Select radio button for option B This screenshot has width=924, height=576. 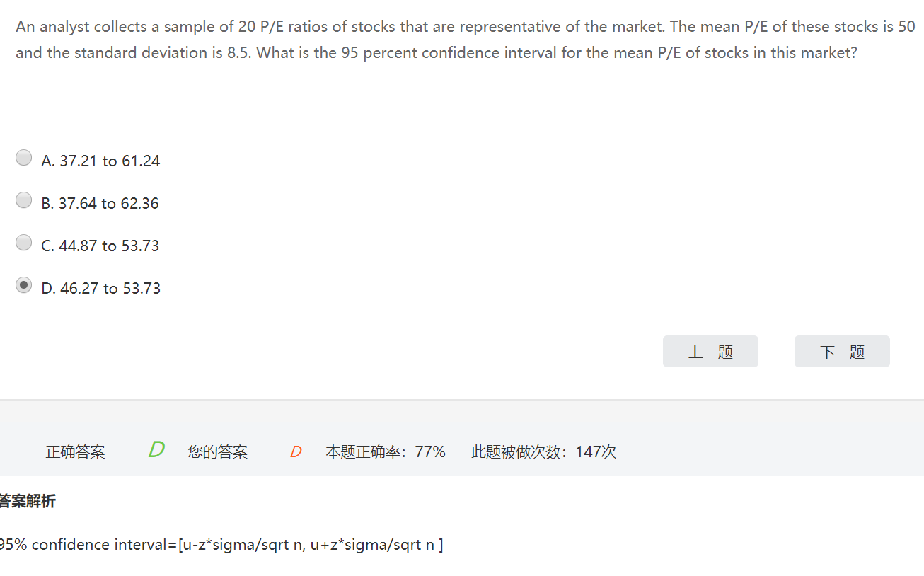point(24,200)
